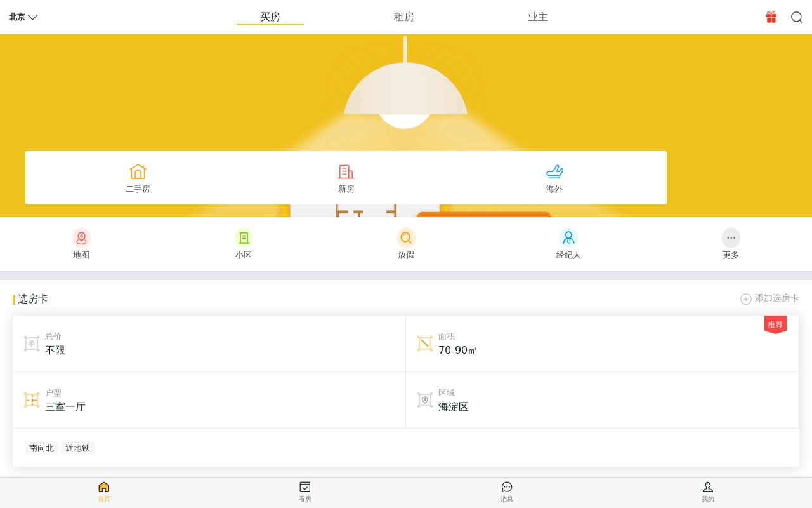Click 添加选房卡 to add a card
The height and width of the screenshot is (508, 812).
pos(776,298)
